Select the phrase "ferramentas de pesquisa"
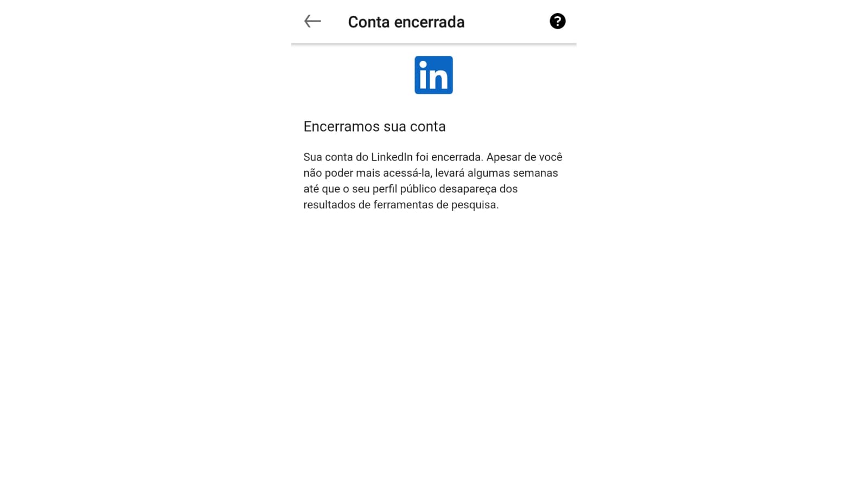The width and height of the screenshot is (868, 488). [436, 204]
